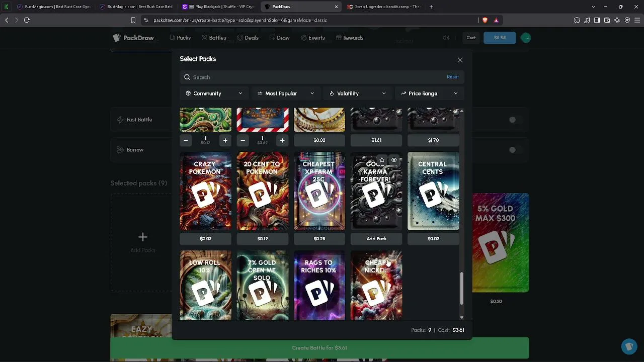Open the Brave Rewards triangle icon

496,20
